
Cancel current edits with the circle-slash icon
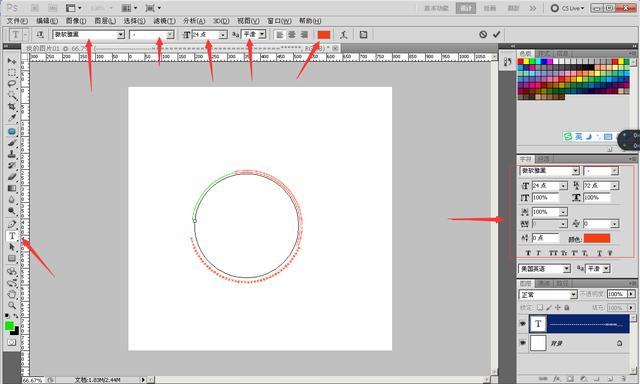pyautogui.click(x=483, y=35)
